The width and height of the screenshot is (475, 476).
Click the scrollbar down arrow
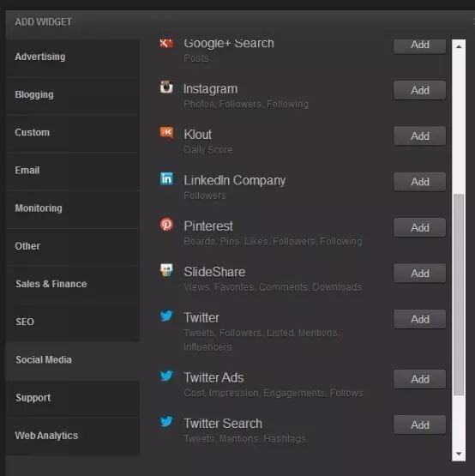459,454
